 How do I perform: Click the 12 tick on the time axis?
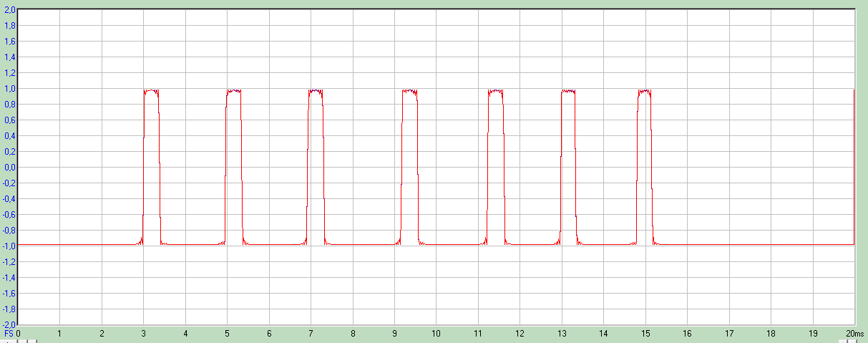click(x=520, y=334)
